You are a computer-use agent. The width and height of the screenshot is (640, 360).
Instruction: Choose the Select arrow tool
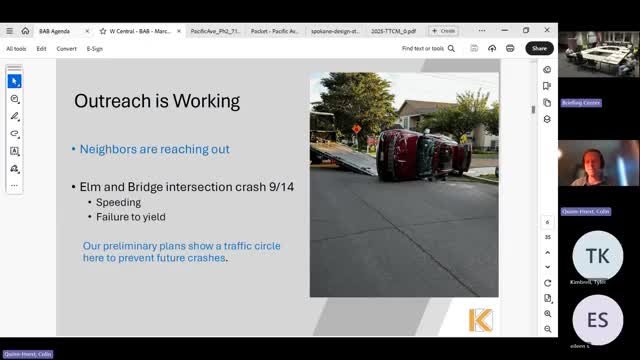15,81
